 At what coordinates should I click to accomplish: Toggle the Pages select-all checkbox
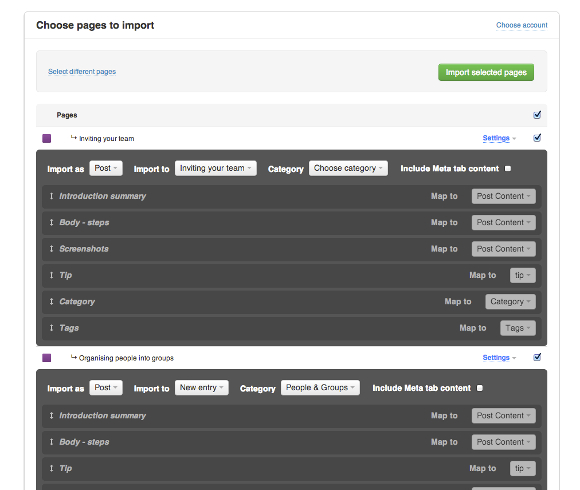(537, 115)
